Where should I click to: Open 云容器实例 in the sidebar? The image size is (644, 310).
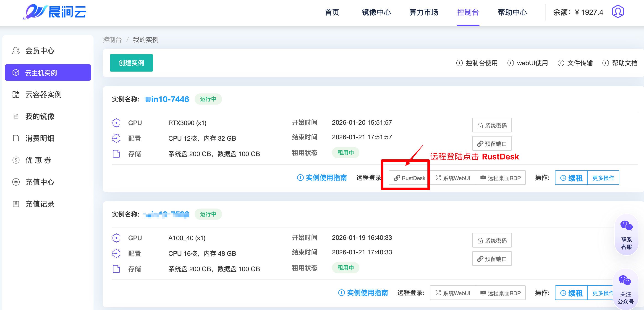(x=43, y=94)
